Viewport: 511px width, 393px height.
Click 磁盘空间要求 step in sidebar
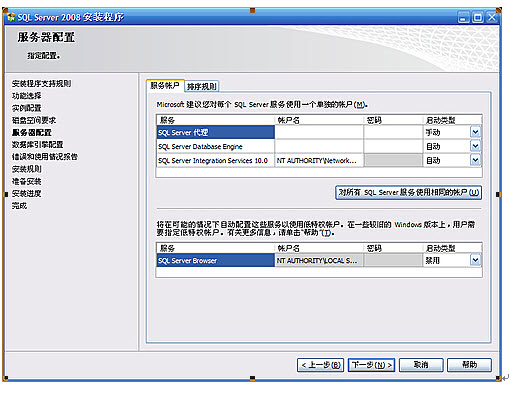click(x=34, y=120)
